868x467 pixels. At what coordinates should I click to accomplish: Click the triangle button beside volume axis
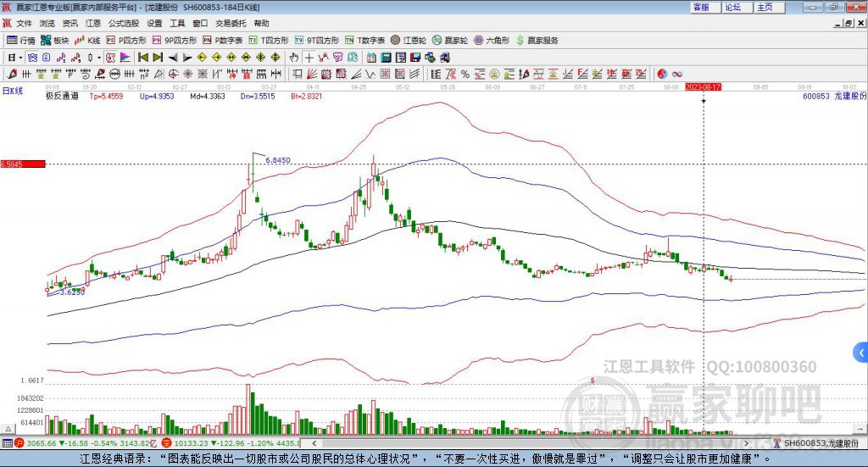pyautogui.click(x=8, y=429)
